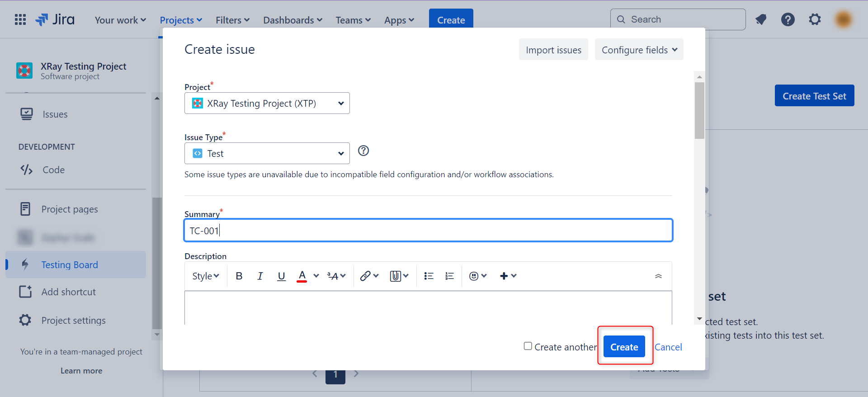
Task: Toggle underline formatting in editor
Action: pyautogui.click(x=281, y=276)
